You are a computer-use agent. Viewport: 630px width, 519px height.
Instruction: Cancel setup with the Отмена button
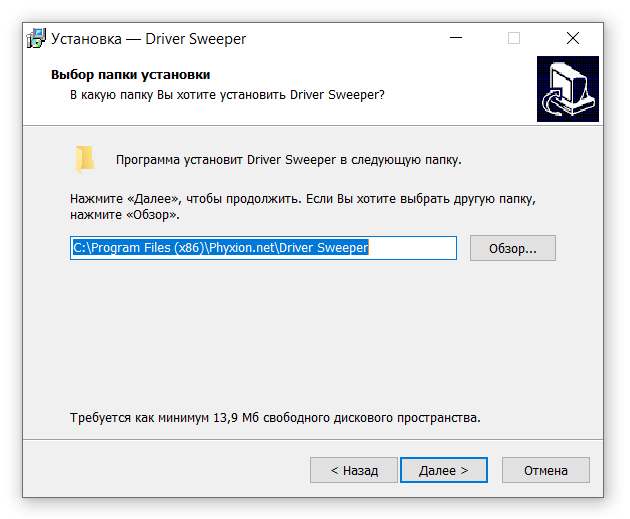click(545, 470)
